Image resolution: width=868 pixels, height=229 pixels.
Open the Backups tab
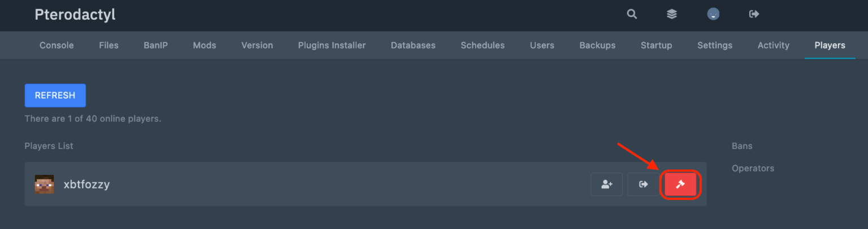point(597,45)
